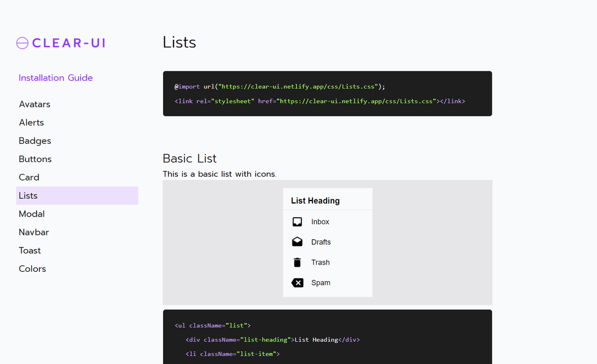Open the Alerts section
This screenshot has height=364, width=597.
pyautogui.click(x=31, y=123)
